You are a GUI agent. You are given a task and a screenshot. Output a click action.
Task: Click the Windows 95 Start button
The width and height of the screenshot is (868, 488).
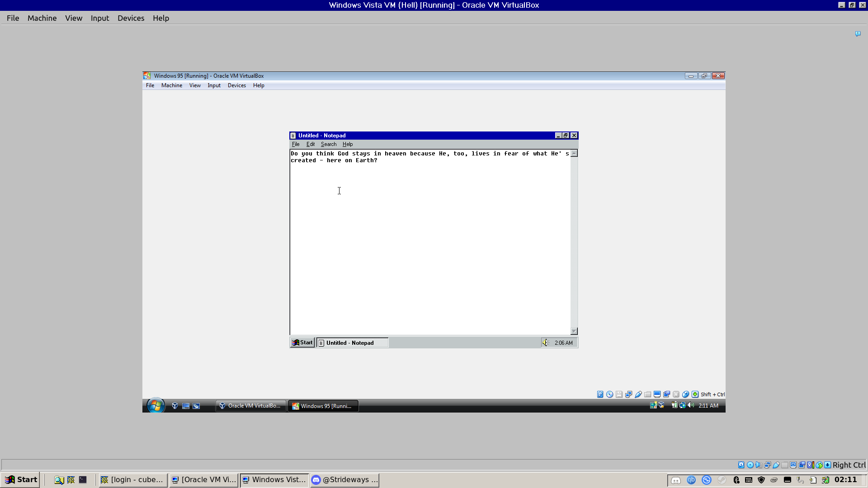302,343
